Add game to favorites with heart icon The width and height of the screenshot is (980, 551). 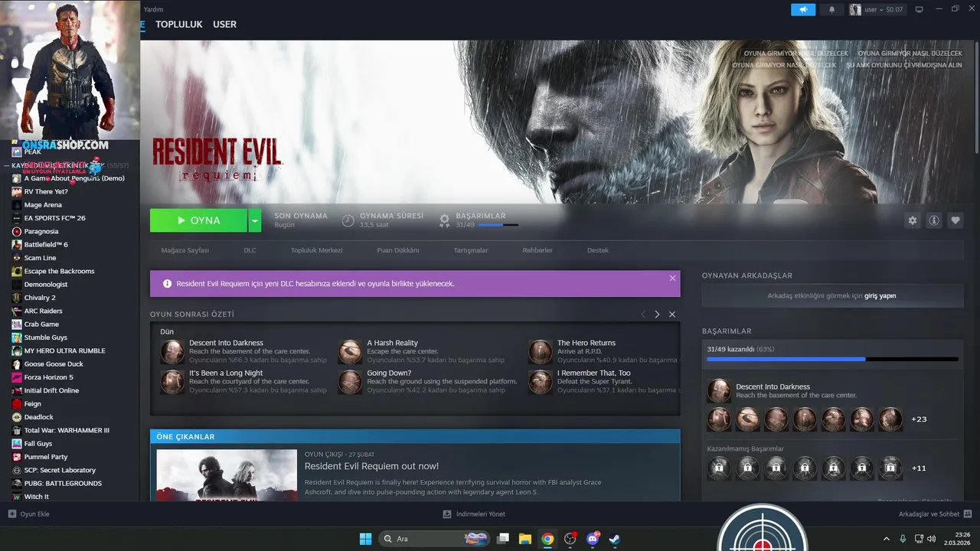[955, 220]
